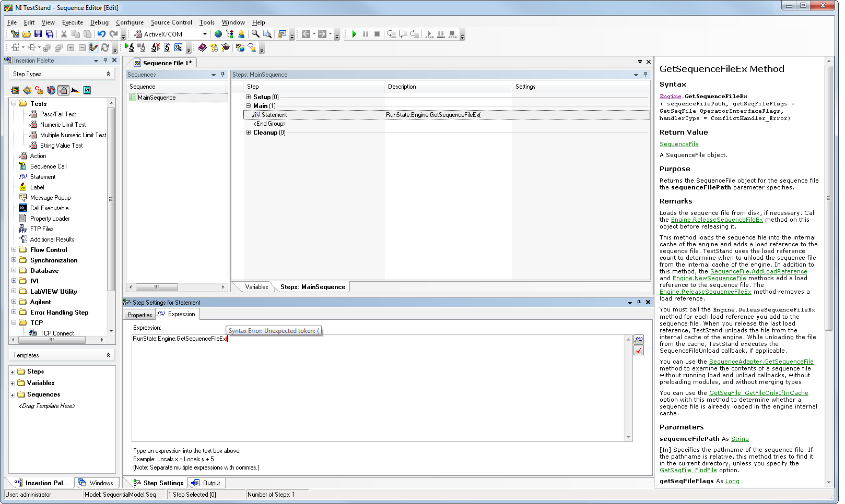The image size is (845, 504).
Task: Select MainSequence in the Sequences list
Action: (156, 98)
